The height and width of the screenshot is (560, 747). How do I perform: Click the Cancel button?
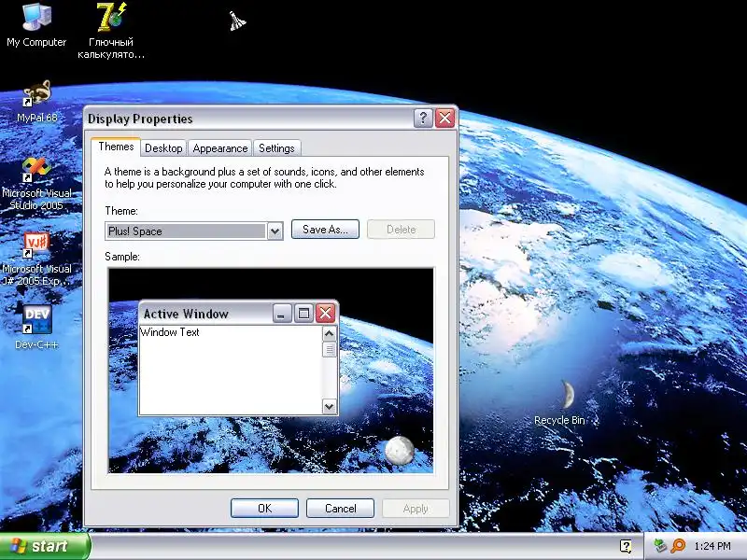point(340,508)
